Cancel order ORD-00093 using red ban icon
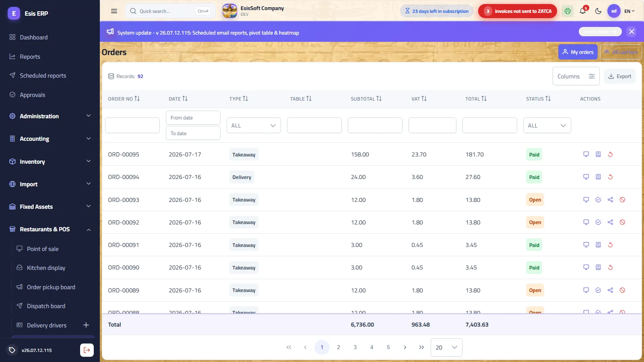The image size is (644, 362). [x=622, y=200]
